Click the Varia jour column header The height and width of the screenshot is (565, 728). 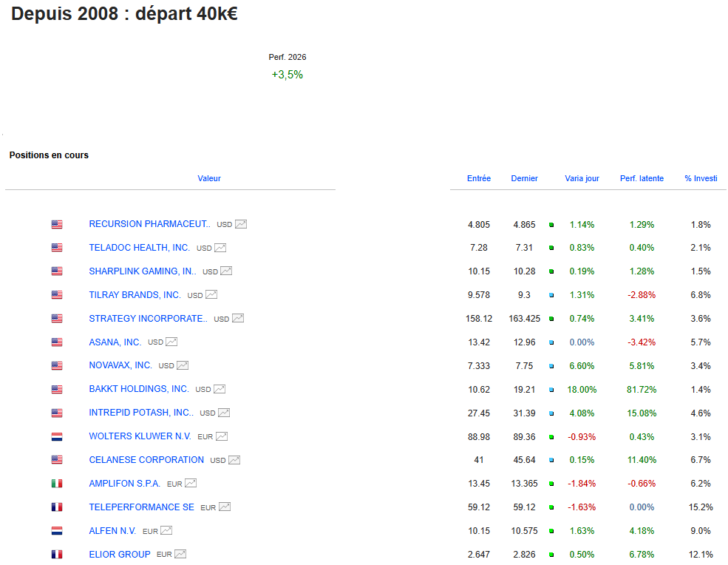pyautogui.click(x=582, y=178)
